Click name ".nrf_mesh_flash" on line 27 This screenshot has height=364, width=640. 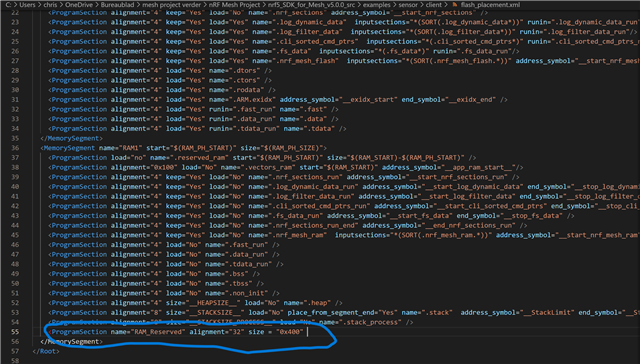[307, 61]
